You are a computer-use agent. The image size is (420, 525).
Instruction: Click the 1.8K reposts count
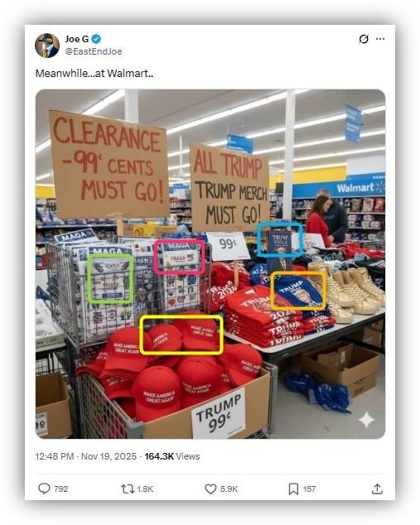(x=145, y=489)
